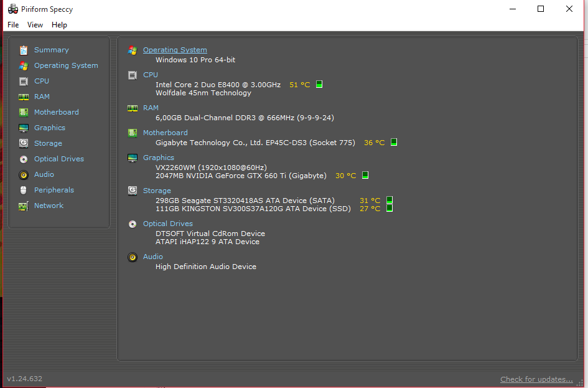Select Summary in the sidebar
Screen dimensions: 588x388
[x=52, y=50]
